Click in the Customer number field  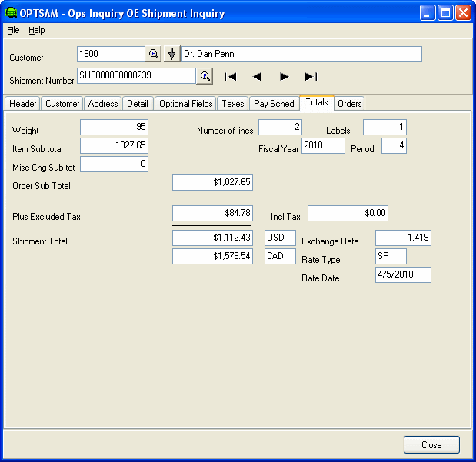pos(110,54)
